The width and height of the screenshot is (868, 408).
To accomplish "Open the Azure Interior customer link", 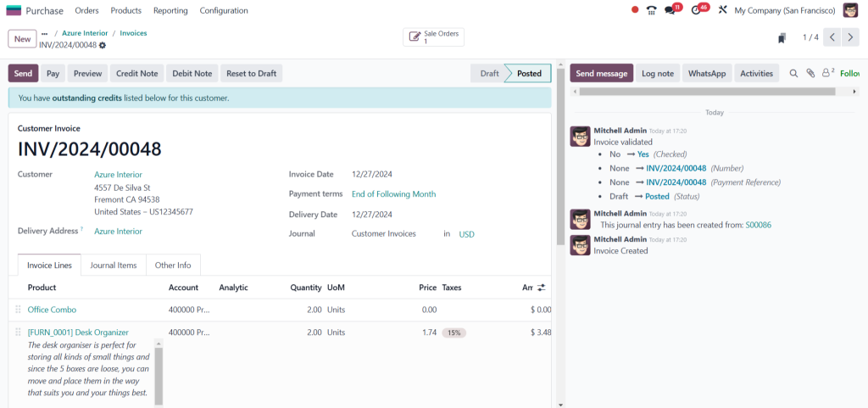I will tap(118, 175).
